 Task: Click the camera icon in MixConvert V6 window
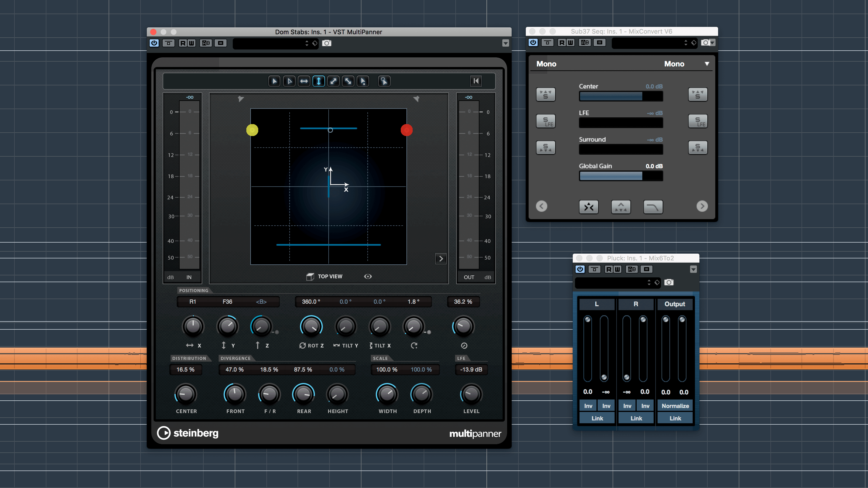[x=706, y=42]
